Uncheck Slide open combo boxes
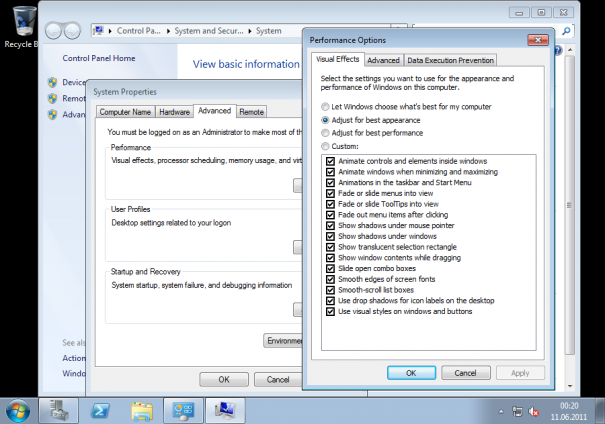The height and width of the screenshot is (424, 605). pos(330,268)
